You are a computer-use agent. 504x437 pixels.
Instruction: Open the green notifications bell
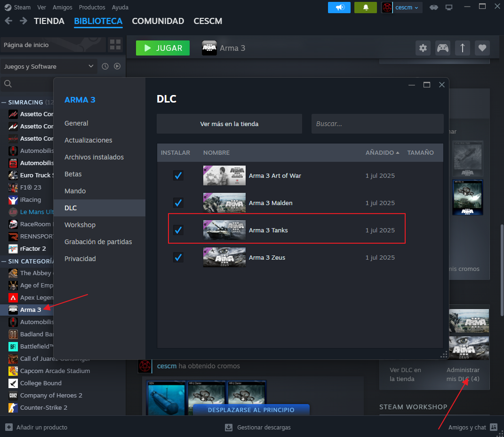[365, 7]
